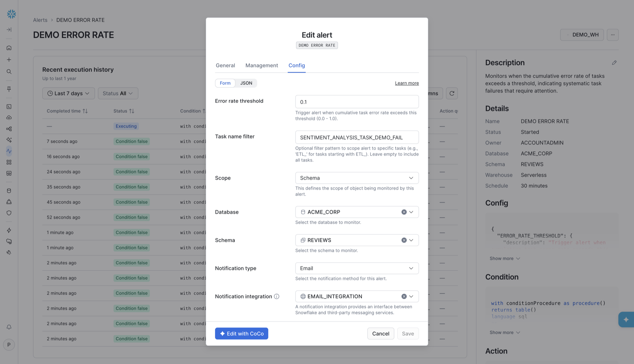Clear the REVIEWS schema selection
The width and height of the screenshot is (634, 364).
tap(404, 240)
